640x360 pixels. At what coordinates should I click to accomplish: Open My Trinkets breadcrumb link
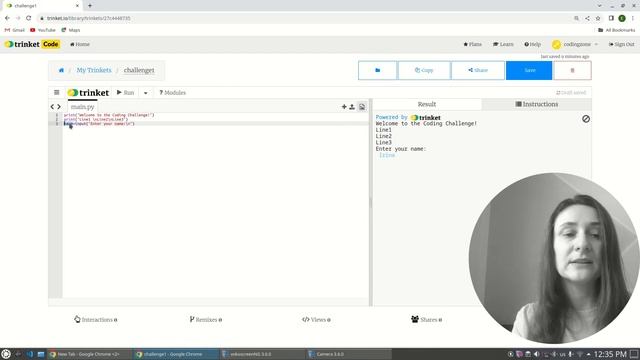(x=94, y=70)
